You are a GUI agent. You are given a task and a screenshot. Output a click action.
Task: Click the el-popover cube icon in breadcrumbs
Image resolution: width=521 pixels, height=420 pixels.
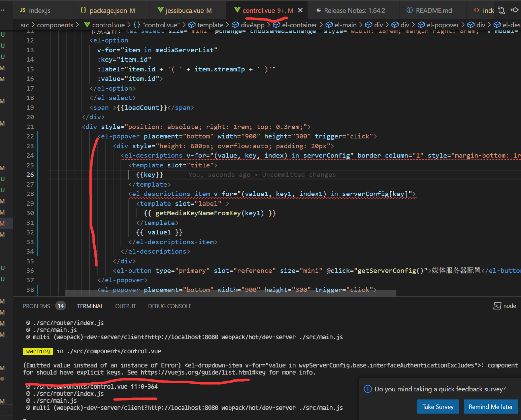point(421,25)
